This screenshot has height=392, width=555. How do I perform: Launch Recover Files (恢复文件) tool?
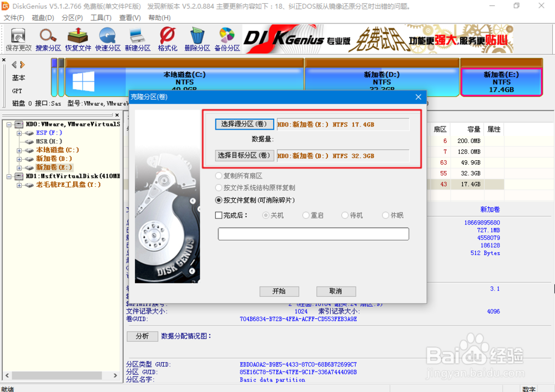[78, 39]
